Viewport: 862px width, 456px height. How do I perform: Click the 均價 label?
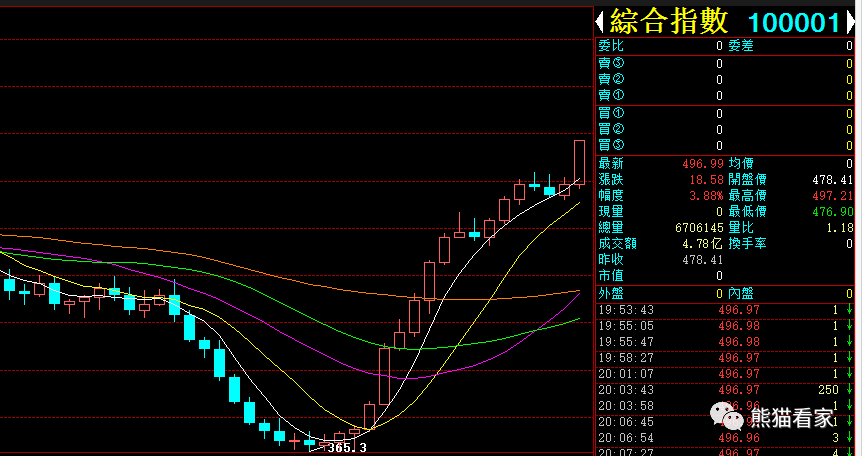tap(741, 163)
